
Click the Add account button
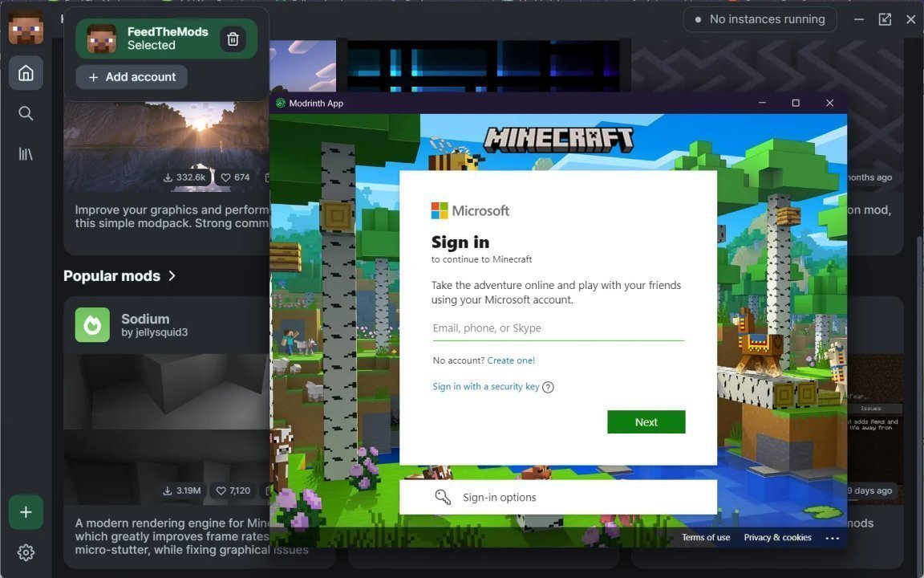pyautogui.click(x=132, y=77)
